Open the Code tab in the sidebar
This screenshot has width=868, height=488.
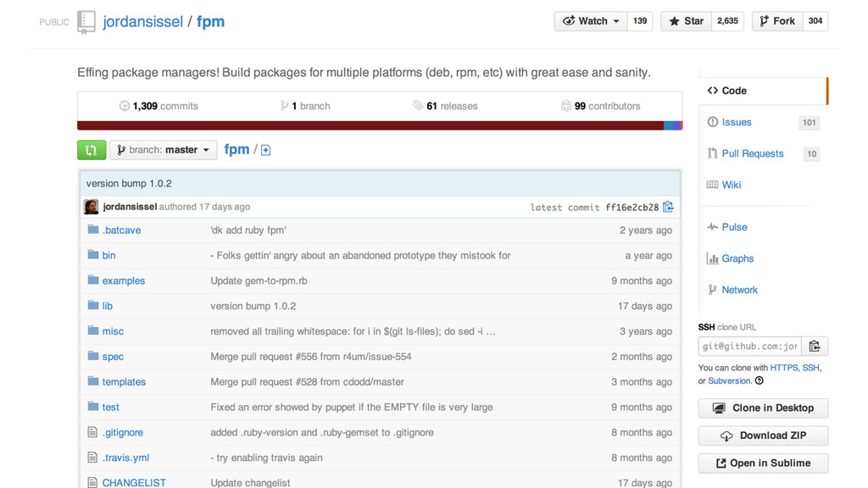(x=763, y=91)
